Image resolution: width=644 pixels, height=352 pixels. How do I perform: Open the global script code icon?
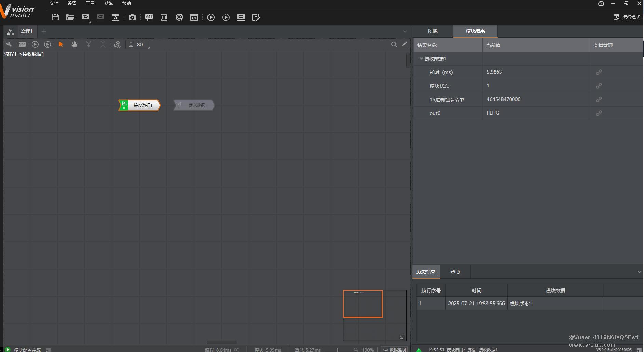click(194, 17)
